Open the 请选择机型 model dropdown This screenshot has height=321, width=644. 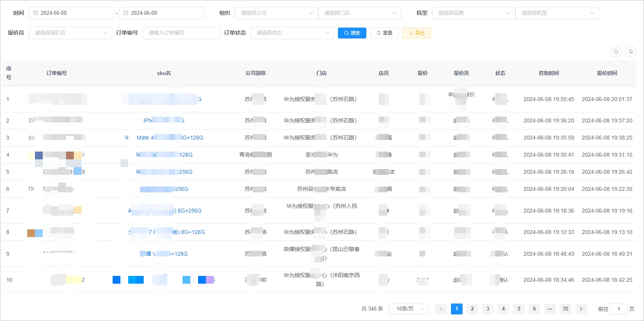point(557,13)
